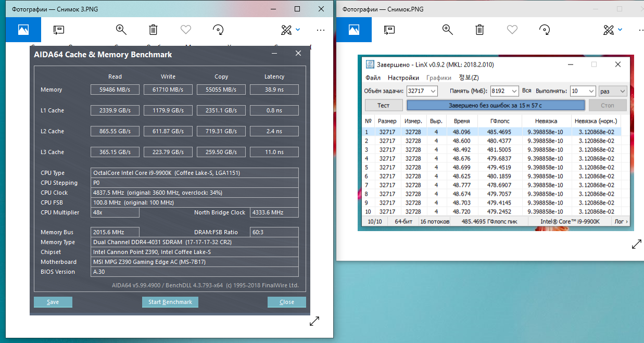This screenshot has width=644, height=343.
Task: Expand the Выполнять 10 dropdown
Action: tap(591, 91)
